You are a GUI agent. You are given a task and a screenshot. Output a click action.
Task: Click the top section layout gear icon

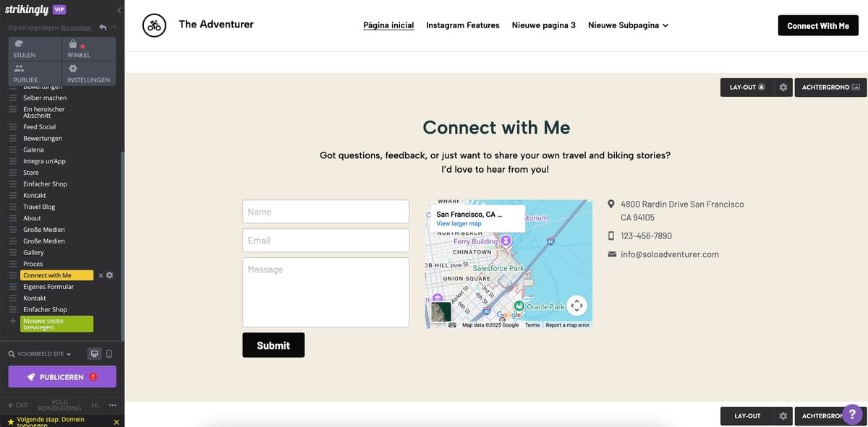pyautogui.click(x=783, y=87)
